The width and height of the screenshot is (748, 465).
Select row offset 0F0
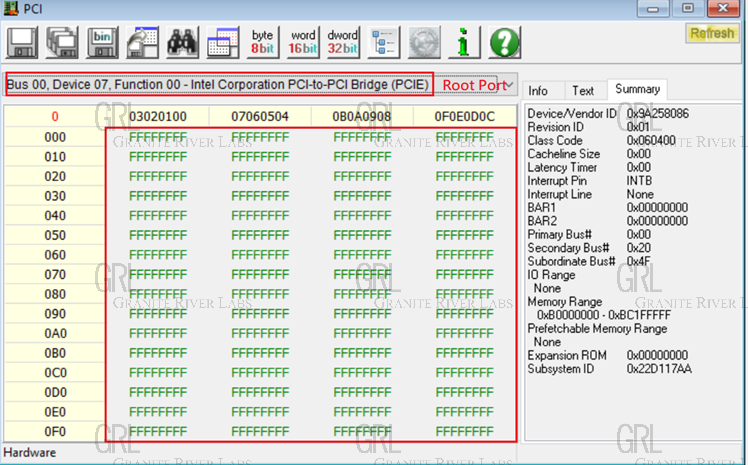[55, 432]
